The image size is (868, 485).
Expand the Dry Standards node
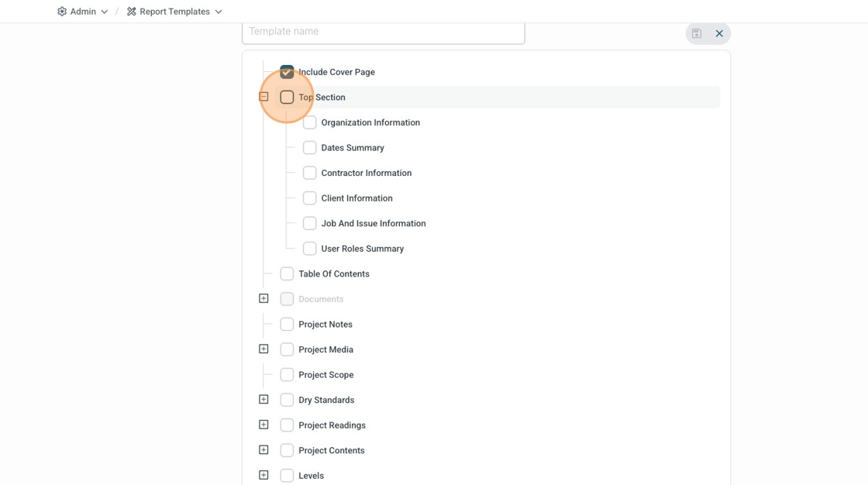pos(263,400)
